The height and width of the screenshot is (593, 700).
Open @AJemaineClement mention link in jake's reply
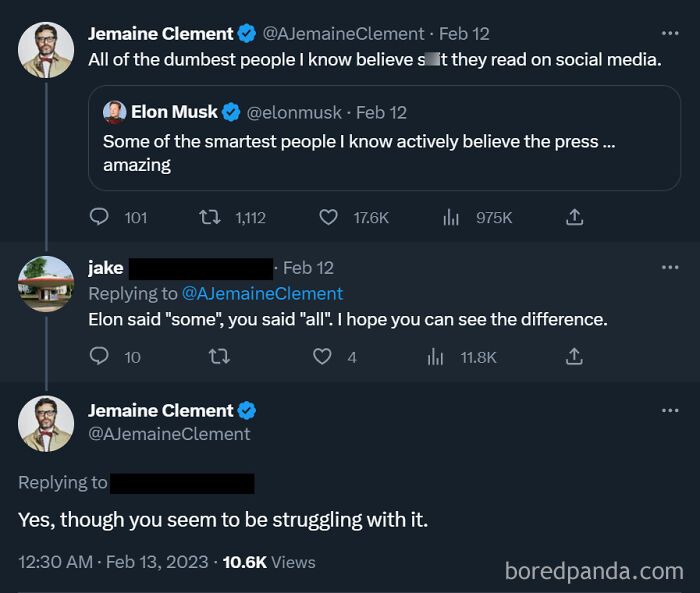[262, 293]
